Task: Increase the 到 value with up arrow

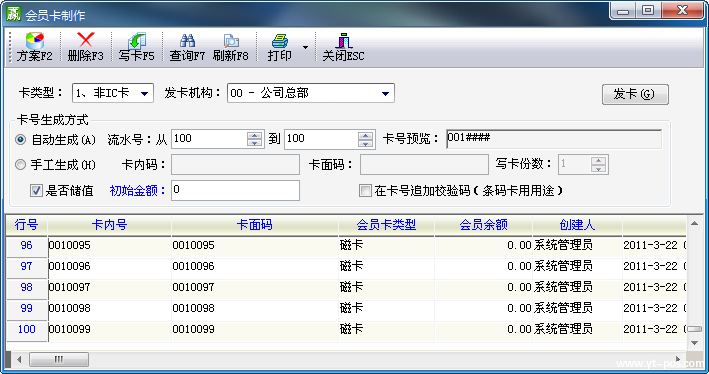Action: tap(365, 135)
